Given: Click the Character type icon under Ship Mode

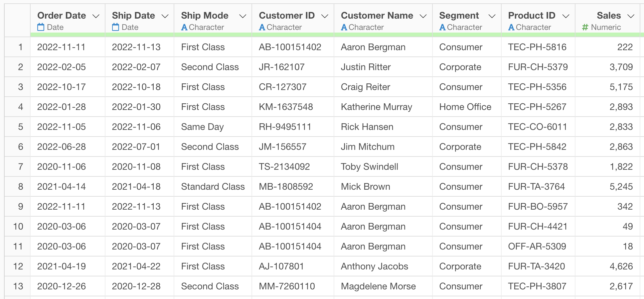Looking at the screenshot, I should (184, 27).
